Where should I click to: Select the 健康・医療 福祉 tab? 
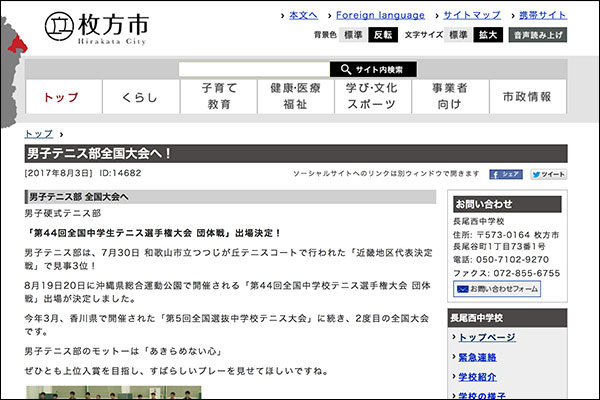(x=295, y=97)
